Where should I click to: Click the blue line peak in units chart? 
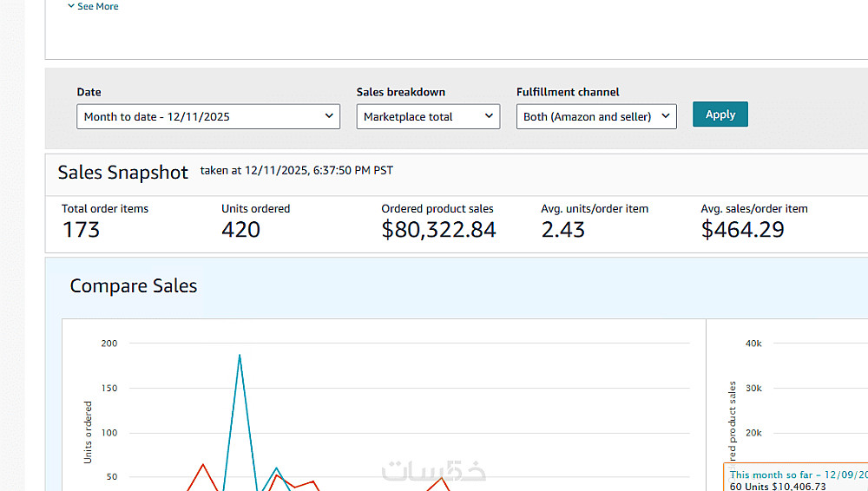240,355
